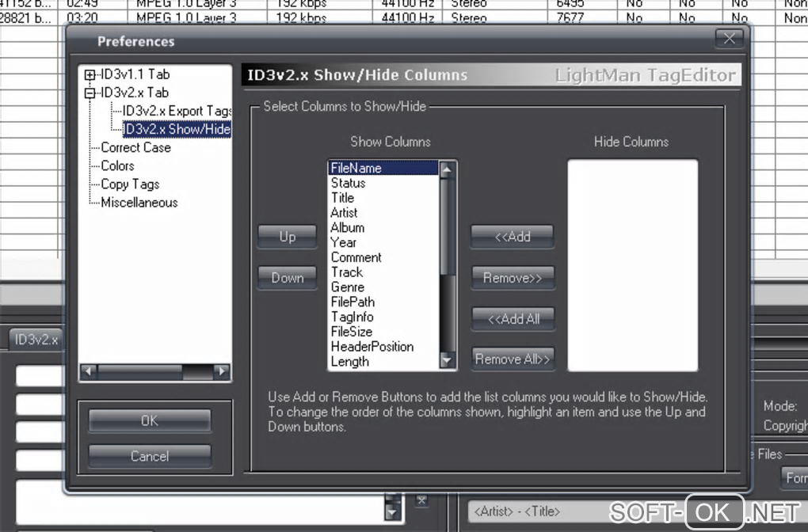Click preferences tree scroll-right arrow
The height and width of the screenshot is (532, 808).
click(x=222, y=371)
